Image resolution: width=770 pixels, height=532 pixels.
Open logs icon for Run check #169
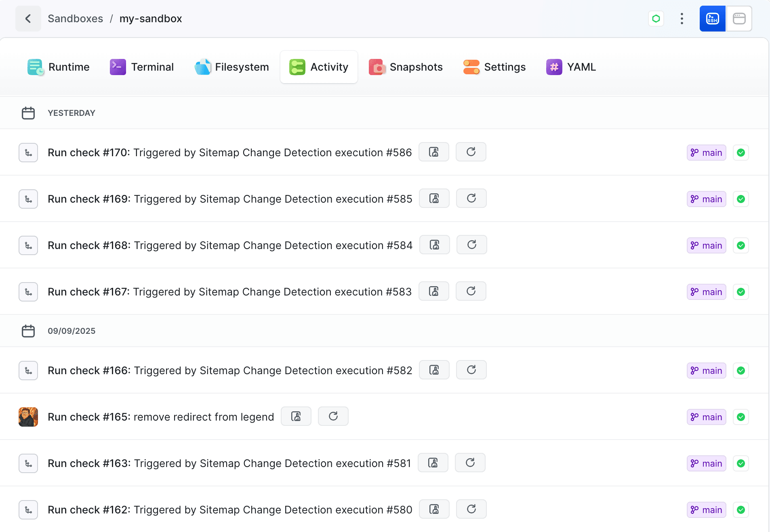[434, 199]
